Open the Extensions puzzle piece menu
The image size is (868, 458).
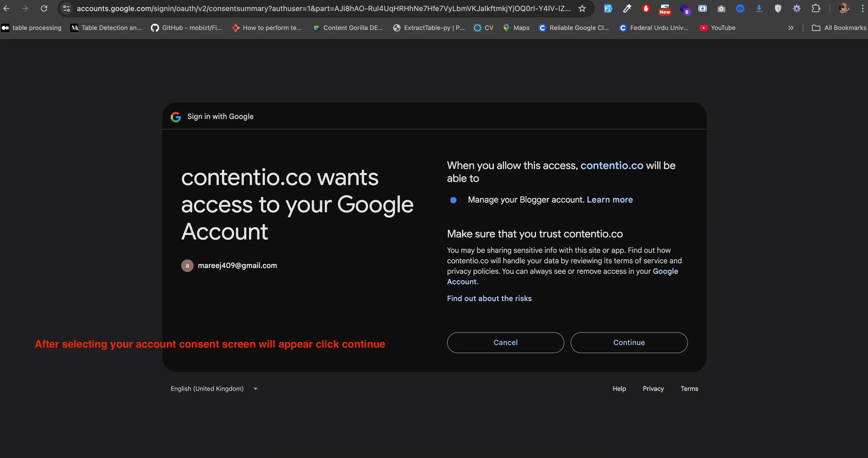pyautogui.click(x=816, y=8)
